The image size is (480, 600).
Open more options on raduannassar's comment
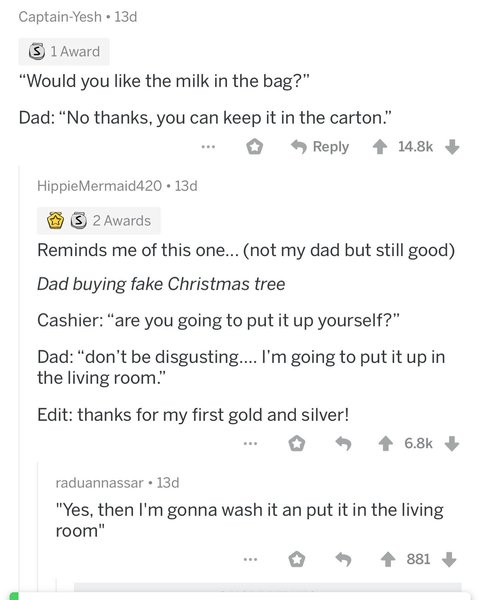tap(250, 559)
